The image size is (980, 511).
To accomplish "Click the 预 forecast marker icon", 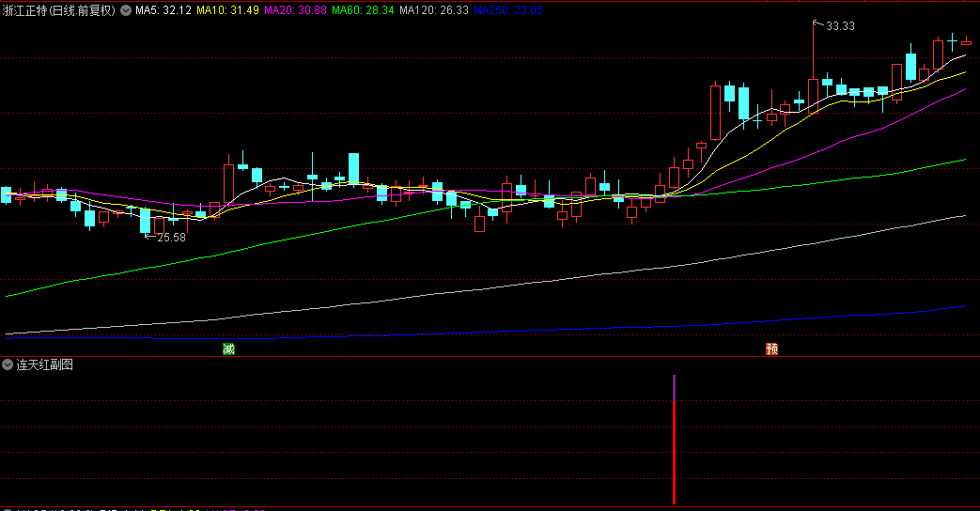I will click(771, 348).
